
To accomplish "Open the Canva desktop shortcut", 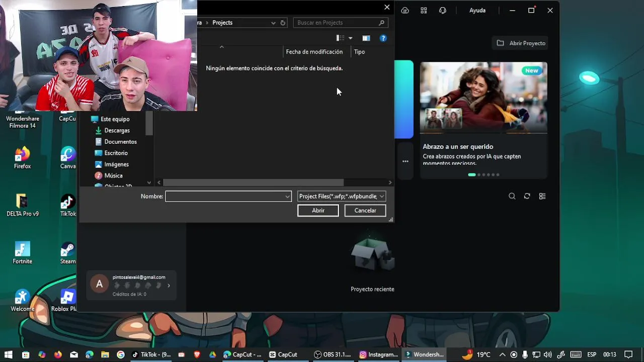I will pyautogui.click(x=68, y=158).
